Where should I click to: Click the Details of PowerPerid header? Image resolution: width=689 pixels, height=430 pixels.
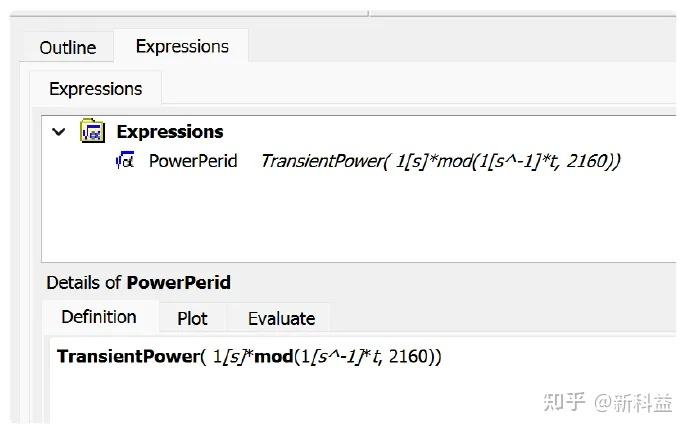(x=138, y=283)
